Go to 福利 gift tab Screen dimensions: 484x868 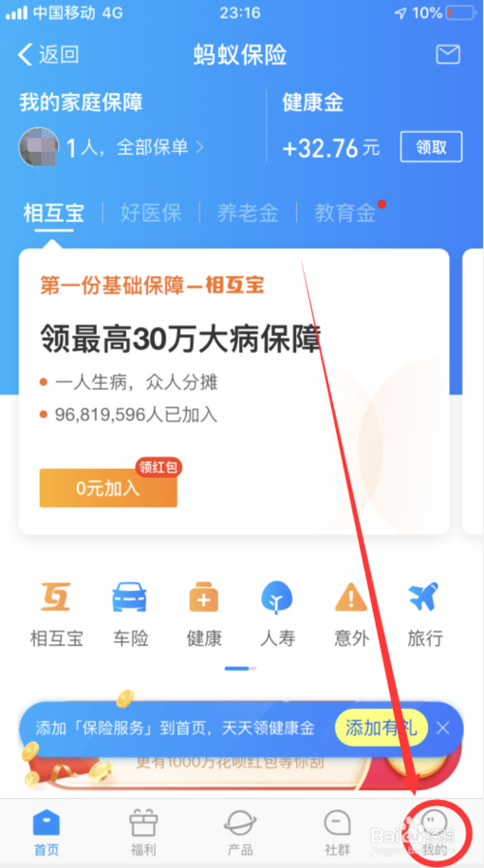(x=143, y=832)
